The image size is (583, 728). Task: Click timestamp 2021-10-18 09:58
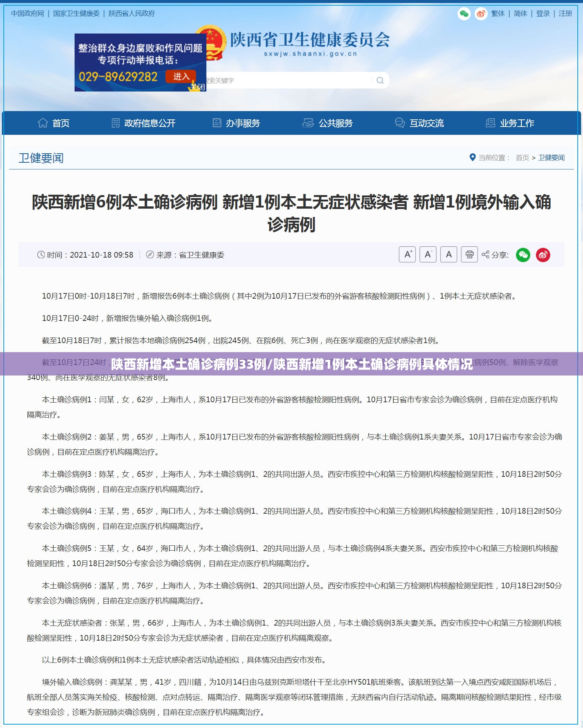[x=102, y=255]
